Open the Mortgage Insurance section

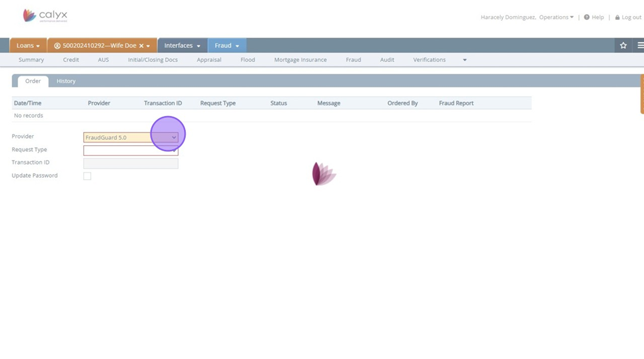click(x=300, y=60)
